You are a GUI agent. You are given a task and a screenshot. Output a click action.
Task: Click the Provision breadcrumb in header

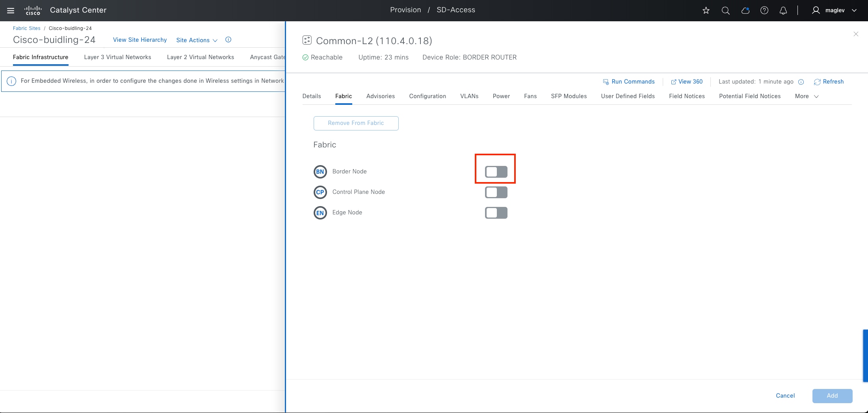coord(405,10)
